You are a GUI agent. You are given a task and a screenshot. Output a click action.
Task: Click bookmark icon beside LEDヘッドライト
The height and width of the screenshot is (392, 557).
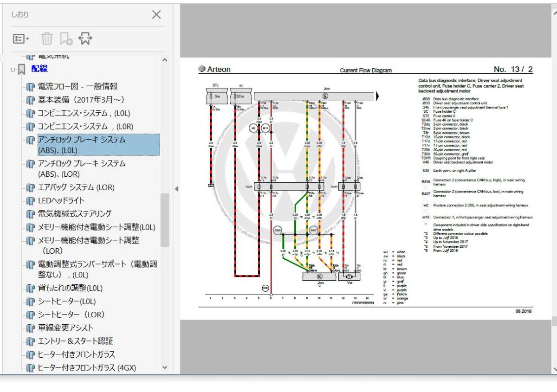tap(31, 201)
